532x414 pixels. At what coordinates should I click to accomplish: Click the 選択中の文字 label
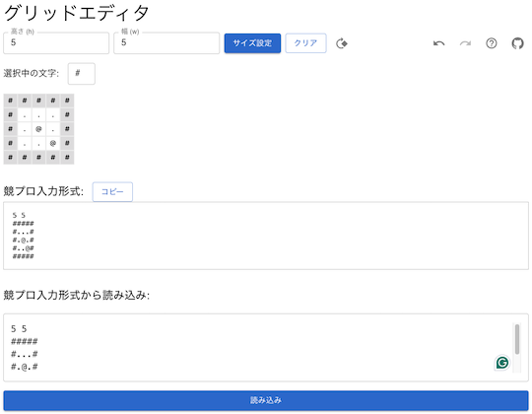click(x=32, y=73)
